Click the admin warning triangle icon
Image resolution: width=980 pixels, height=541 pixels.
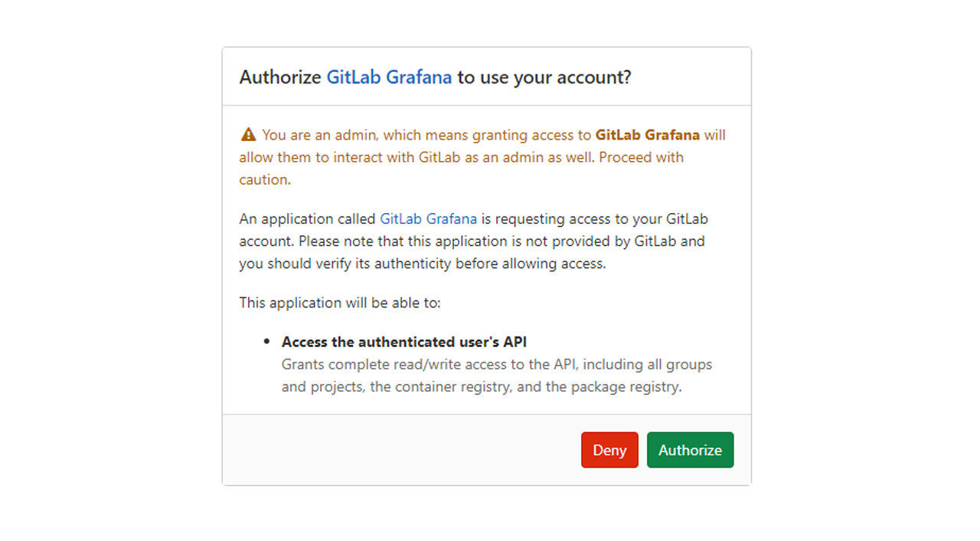pyautogui.click(x=248, y=135)
